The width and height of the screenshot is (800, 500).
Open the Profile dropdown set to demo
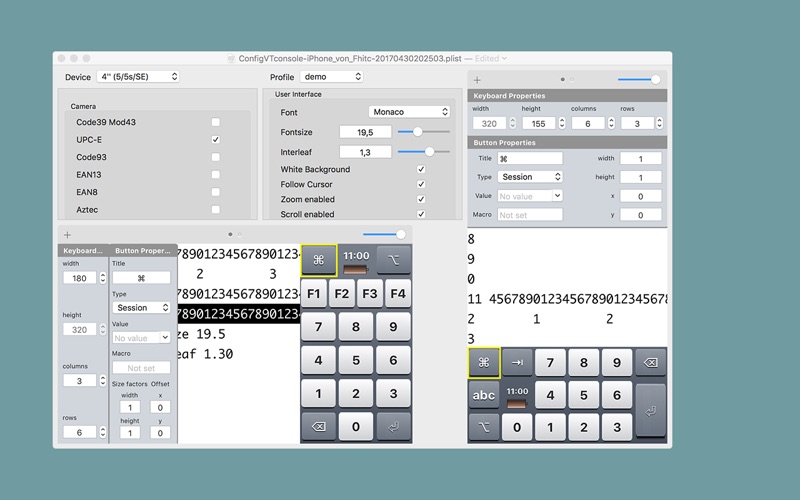pyautogui.click(x=332, y=77)
